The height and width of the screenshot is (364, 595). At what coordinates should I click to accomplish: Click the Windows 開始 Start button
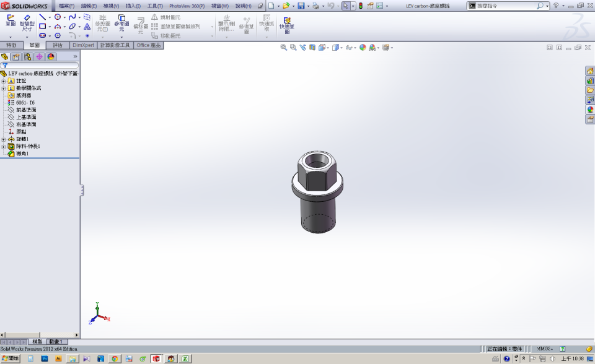[x=10, y=358]
